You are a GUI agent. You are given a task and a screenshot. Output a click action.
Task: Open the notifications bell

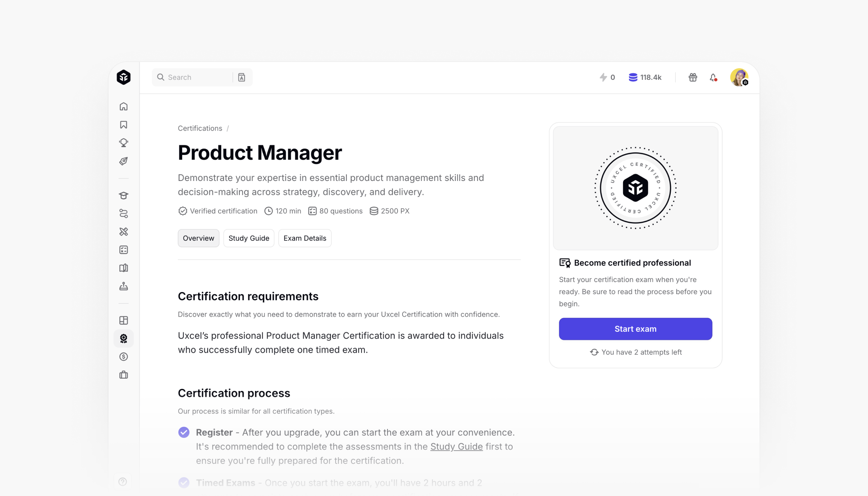tap(713, 77)
